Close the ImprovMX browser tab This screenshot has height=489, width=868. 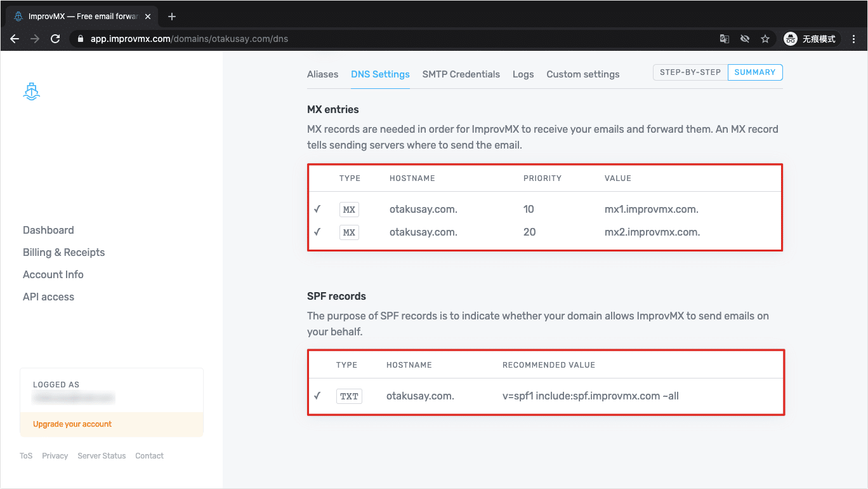pyautogui.click(x=148, y=17)
